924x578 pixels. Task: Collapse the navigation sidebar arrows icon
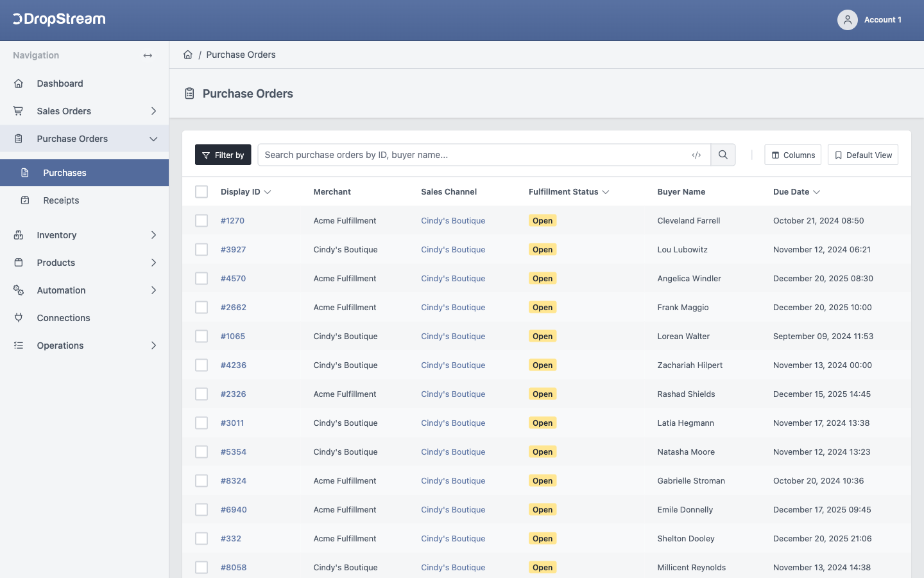148,55
